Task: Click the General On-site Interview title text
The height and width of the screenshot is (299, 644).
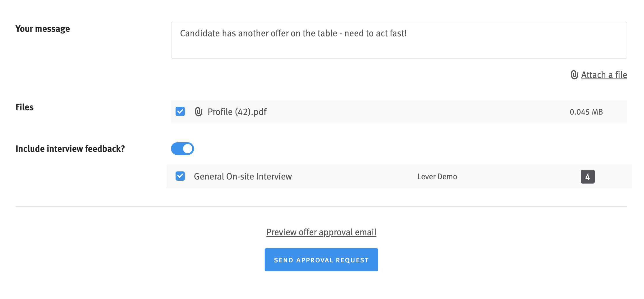Action: [243, 176]
